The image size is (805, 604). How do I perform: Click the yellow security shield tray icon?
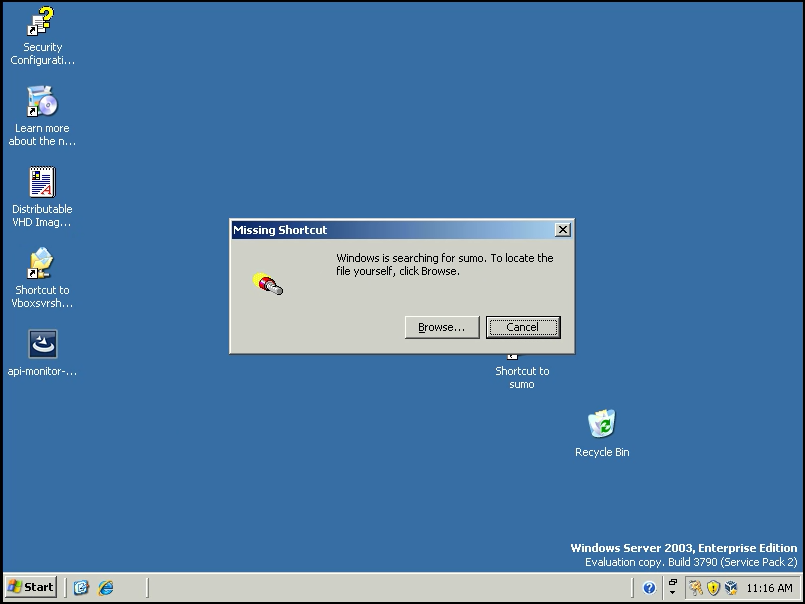pyautogui.click(x=713, y=588)
